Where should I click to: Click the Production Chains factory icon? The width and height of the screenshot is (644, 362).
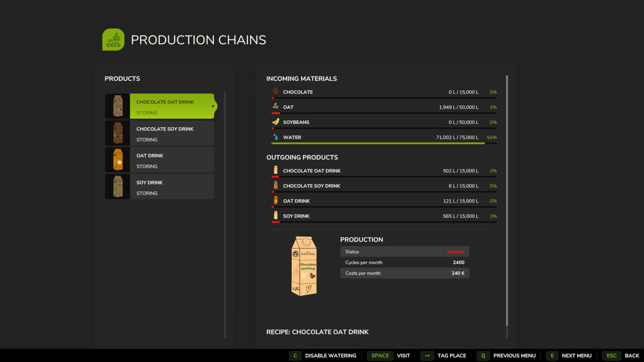113,39
